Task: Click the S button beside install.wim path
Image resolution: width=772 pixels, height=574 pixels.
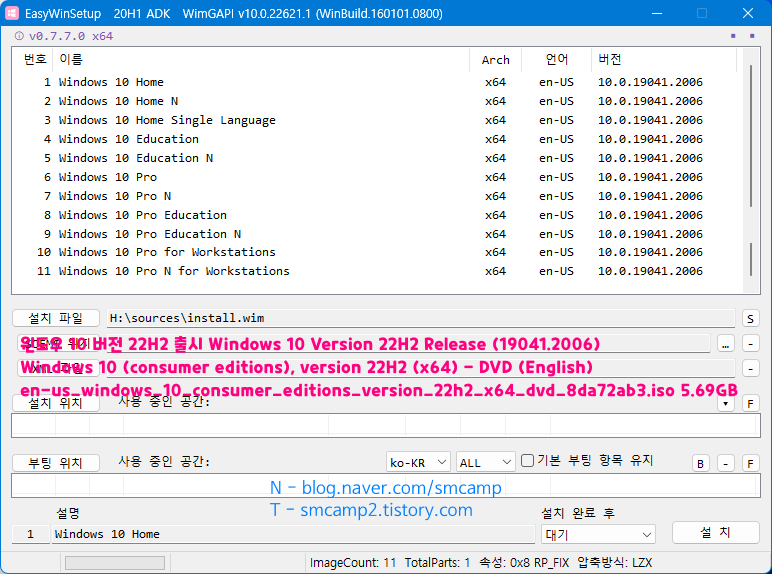Action: (x=750, y=319)
